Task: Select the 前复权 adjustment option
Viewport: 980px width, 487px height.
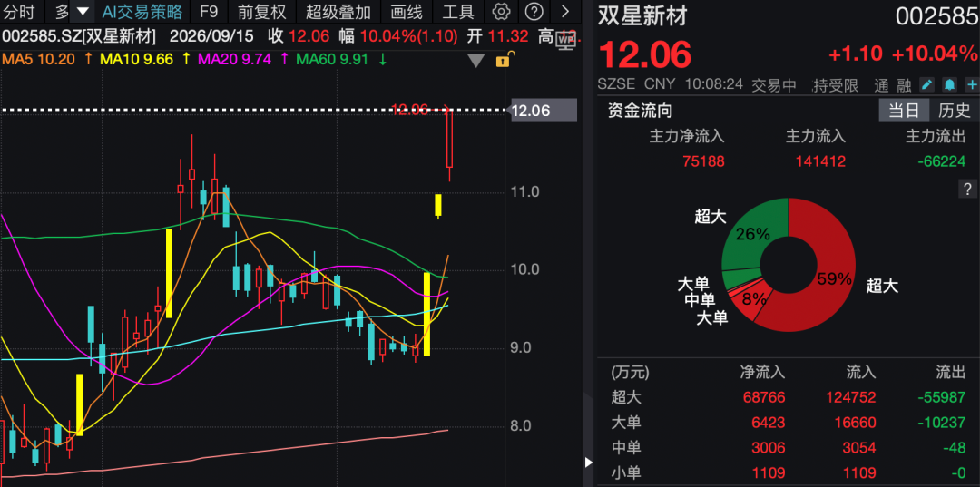Action: [262, 12]
